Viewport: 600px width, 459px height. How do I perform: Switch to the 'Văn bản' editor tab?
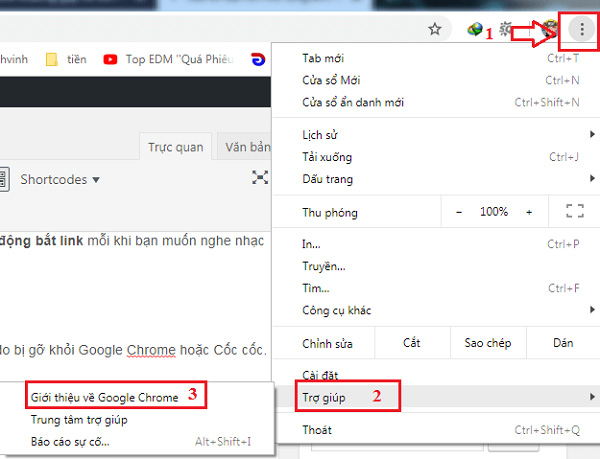coord(245,147)
